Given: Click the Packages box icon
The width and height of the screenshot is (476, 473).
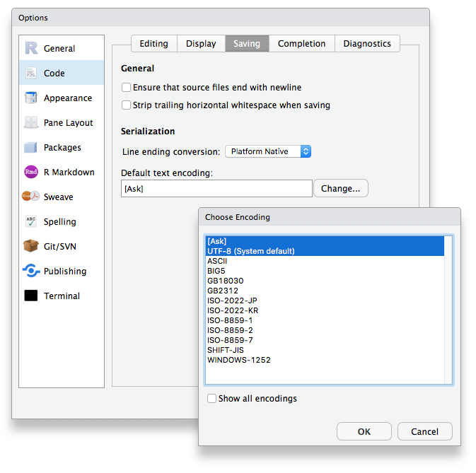Looking at the screenshot, I should pyautogui.click(x=31, y=147).
